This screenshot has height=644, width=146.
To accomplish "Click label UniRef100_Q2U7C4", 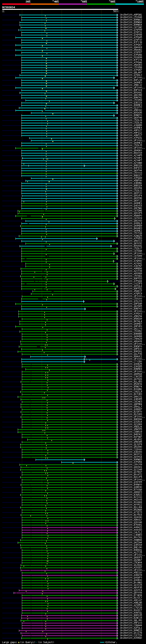I will coord(131,590).
